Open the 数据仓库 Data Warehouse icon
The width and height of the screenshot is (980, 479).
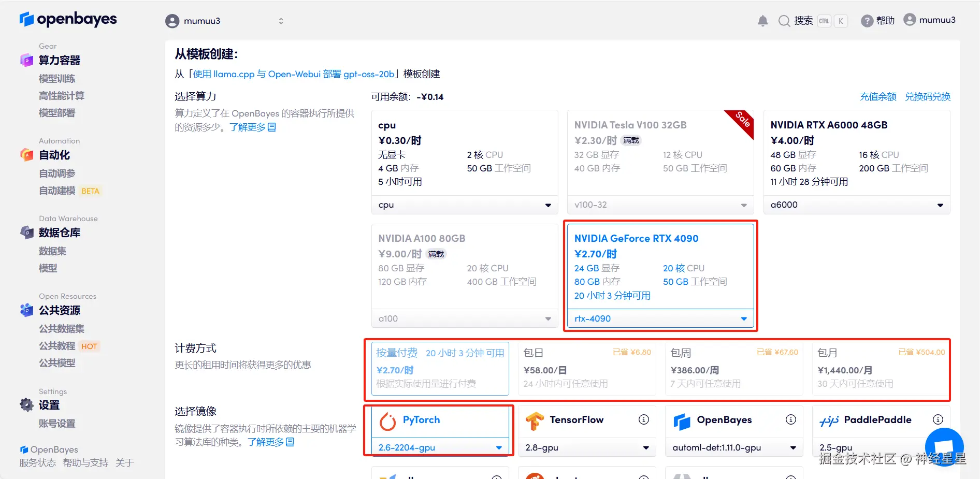click(26, 233)
